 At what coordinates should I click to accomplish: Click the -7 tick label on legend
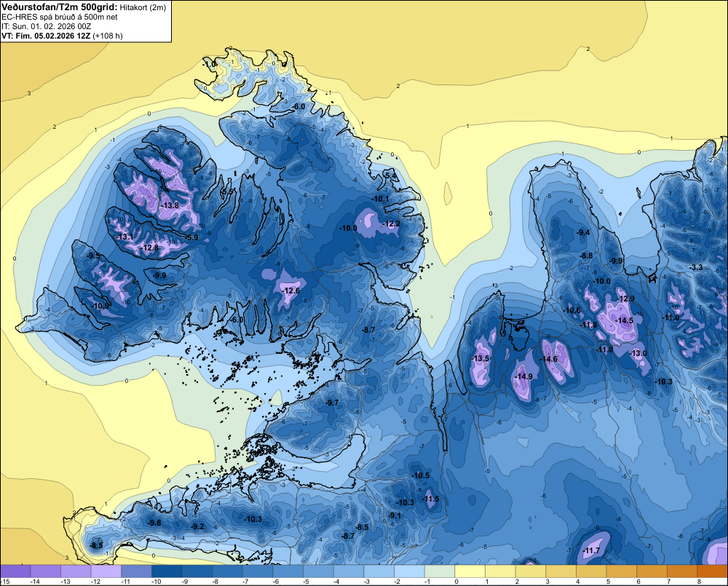[247, 582]
